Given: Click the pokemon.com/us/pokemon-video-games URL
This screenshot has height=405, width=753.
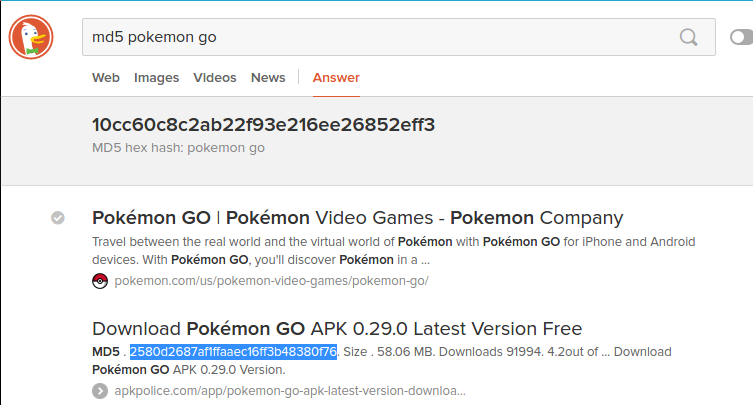Looking at the screenshot, I should (271, 280).
